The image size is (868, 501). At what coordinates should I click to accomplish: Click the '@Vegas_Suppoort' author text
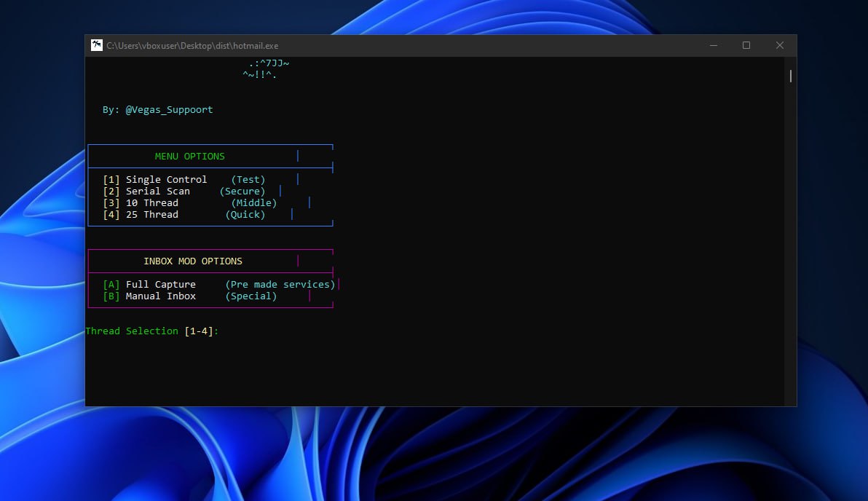[x=169, y=110]
